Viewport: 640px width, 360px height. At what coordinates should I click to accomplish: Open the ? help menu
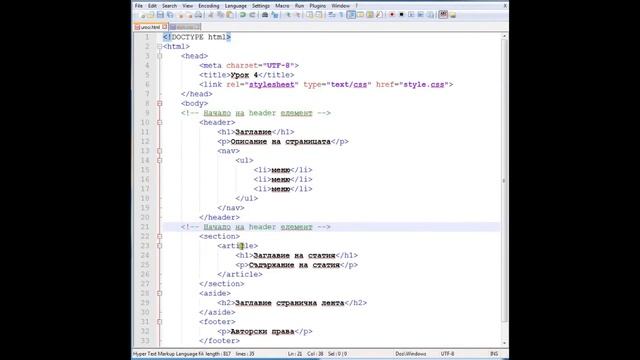[x=357, y=6]
